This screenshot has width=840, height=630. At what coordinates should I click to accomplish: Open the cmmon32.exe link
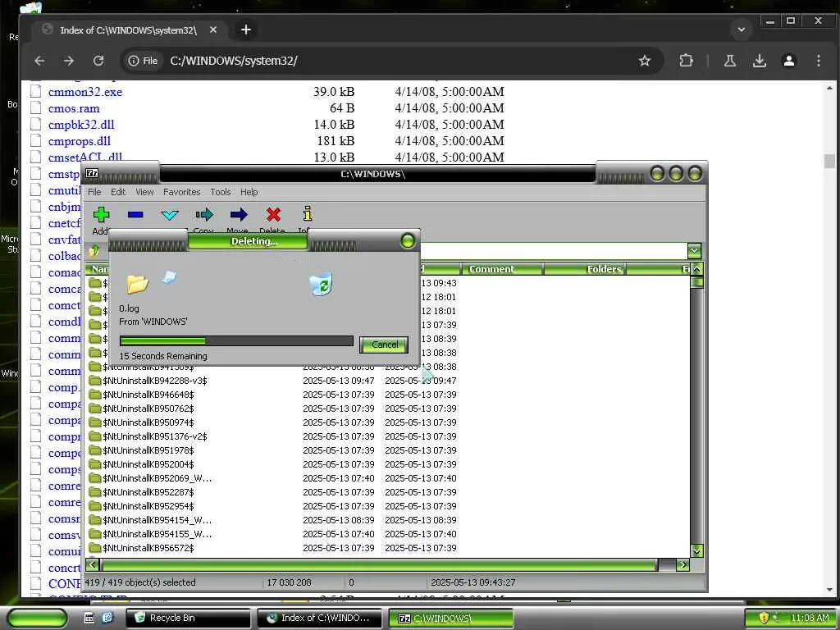coord(85,92)
